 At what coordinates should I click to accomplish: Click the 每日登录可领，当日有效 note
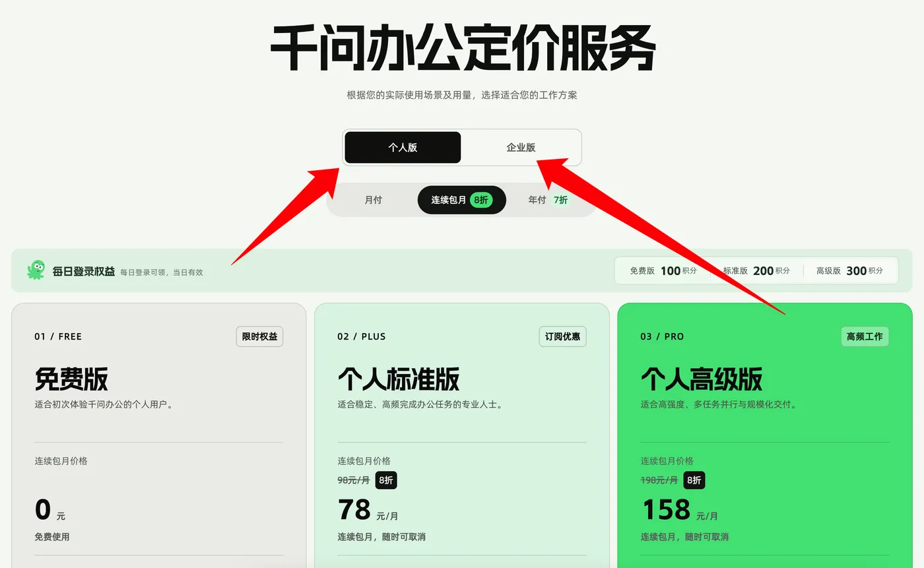coord(162,272)
